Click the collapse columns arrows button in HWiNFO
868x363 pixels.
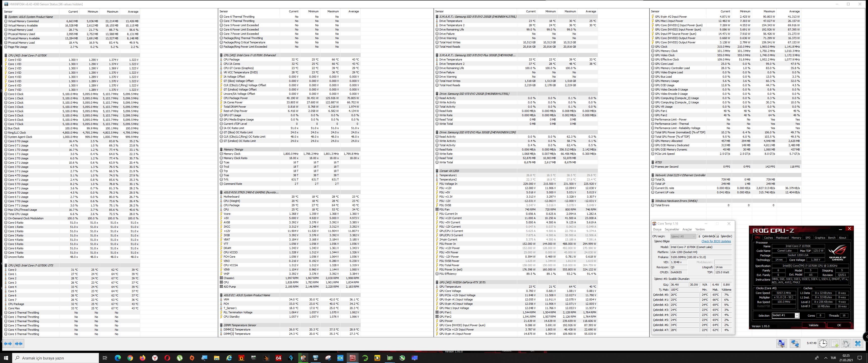click(19, 344)
